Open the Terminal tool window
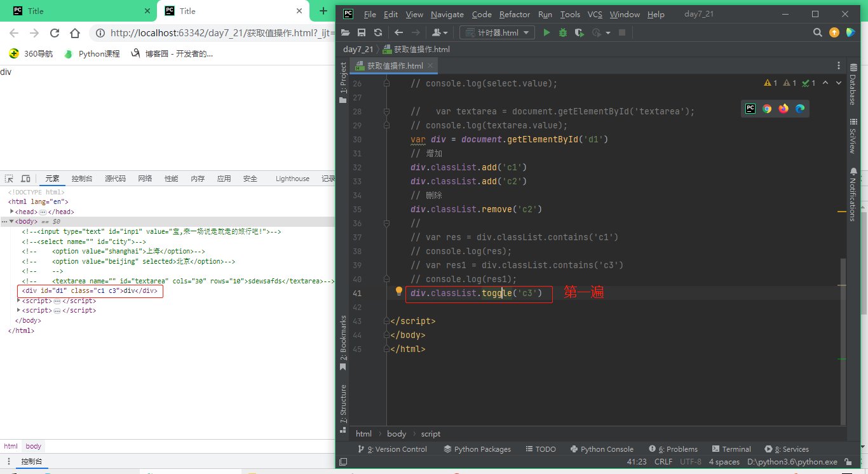The width and height of the screenshot is (868, 474). pos(732,449)
